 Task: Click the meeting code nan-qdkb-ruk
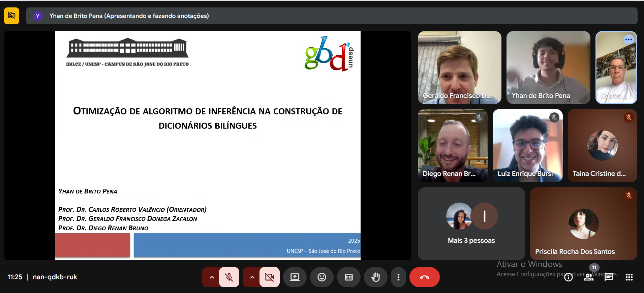click(55, 277)
